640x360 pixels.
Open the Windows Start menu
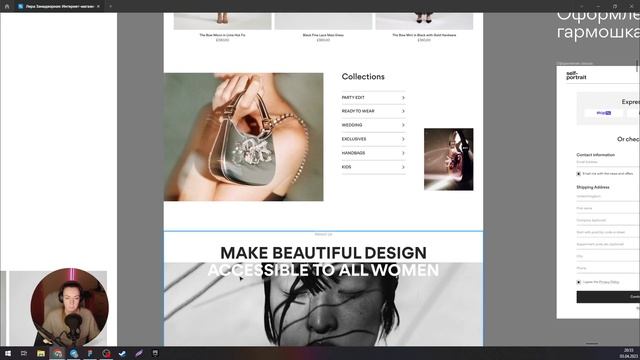tap(8, 353)
